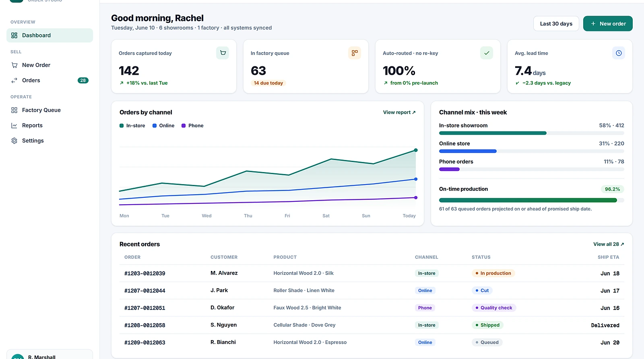Click the Orders swap-arrows icon
This screenshot has height=359, width=644.
14,80
